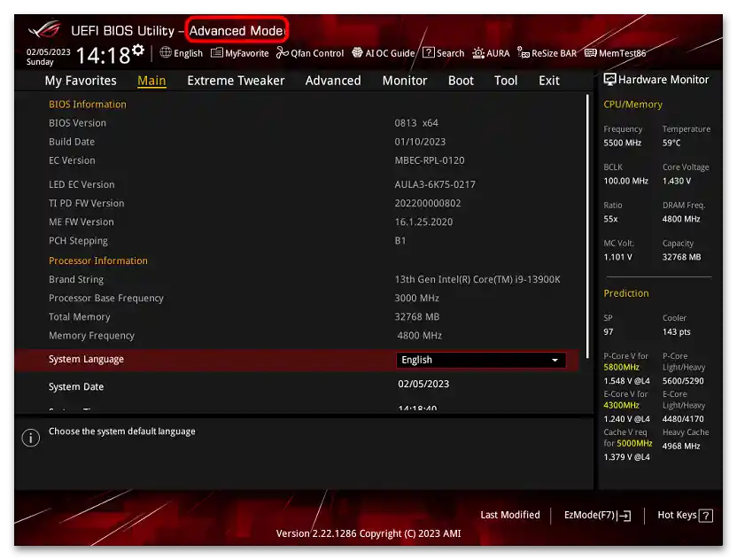
Task: Switch to the Monitor tab
Action: tap(405, 81)
